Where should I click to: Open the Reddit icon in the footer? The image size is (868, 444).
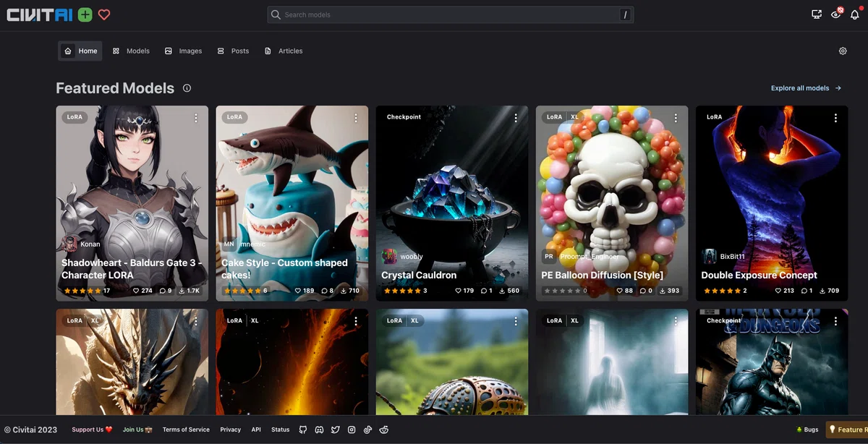(384, 430)
